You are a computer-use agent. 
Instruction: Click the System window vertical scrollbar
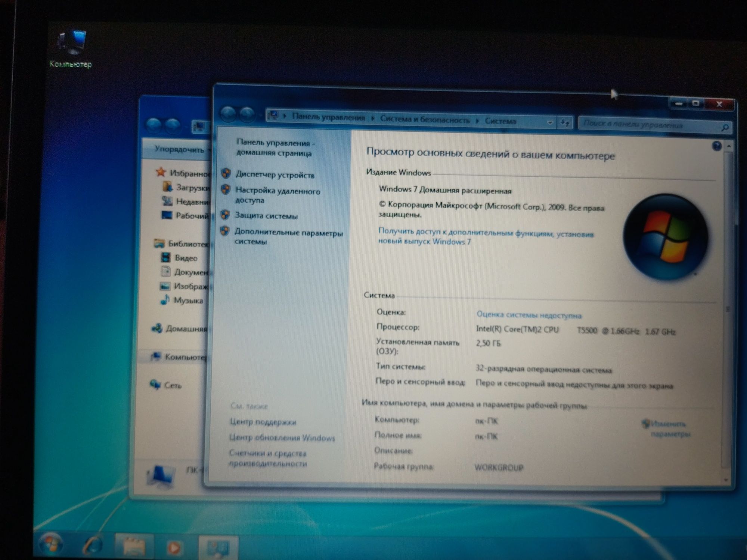coord(728,310)
